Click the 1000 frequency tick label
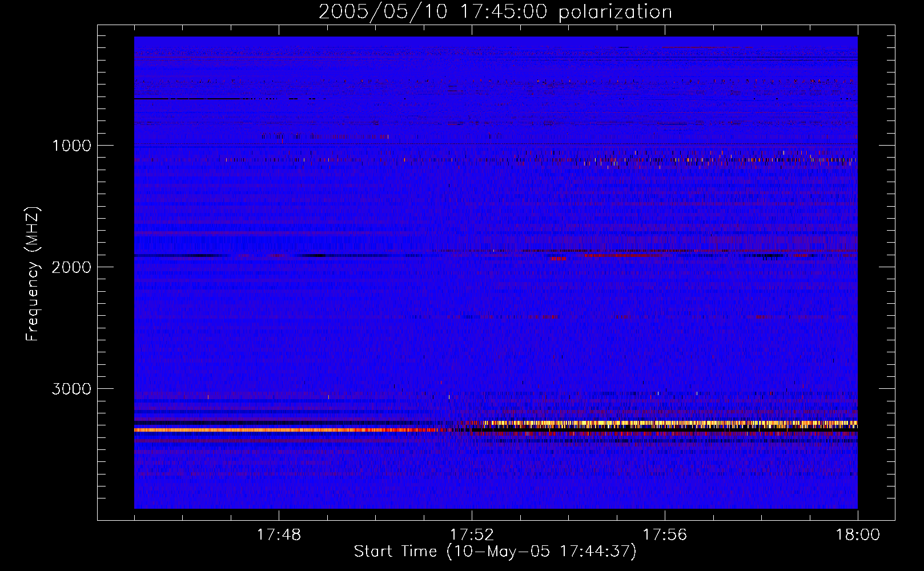 (71, 146)
